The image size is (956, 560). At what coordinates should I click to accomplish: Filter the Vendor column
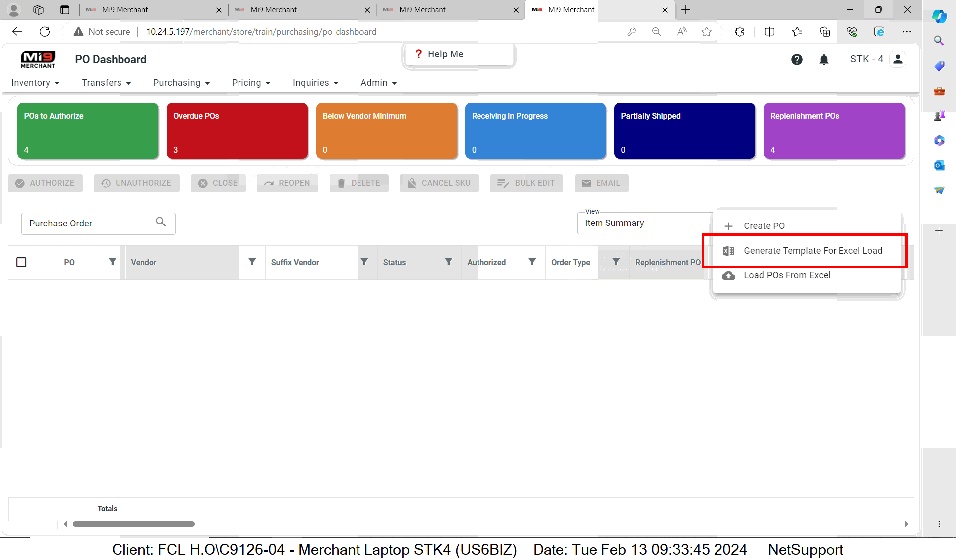pyautogui.click(x=252, y=262)
